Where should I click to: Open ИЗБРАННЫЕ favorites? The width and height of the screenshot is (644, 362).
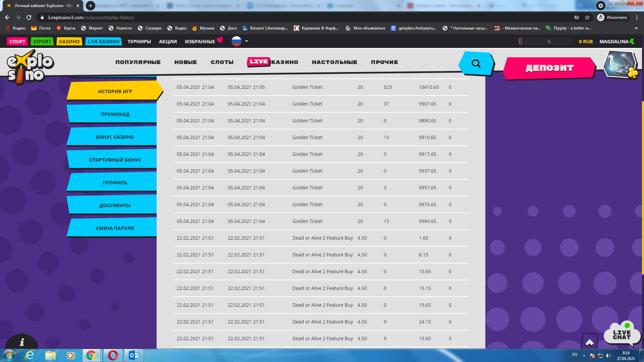point(204,41)
